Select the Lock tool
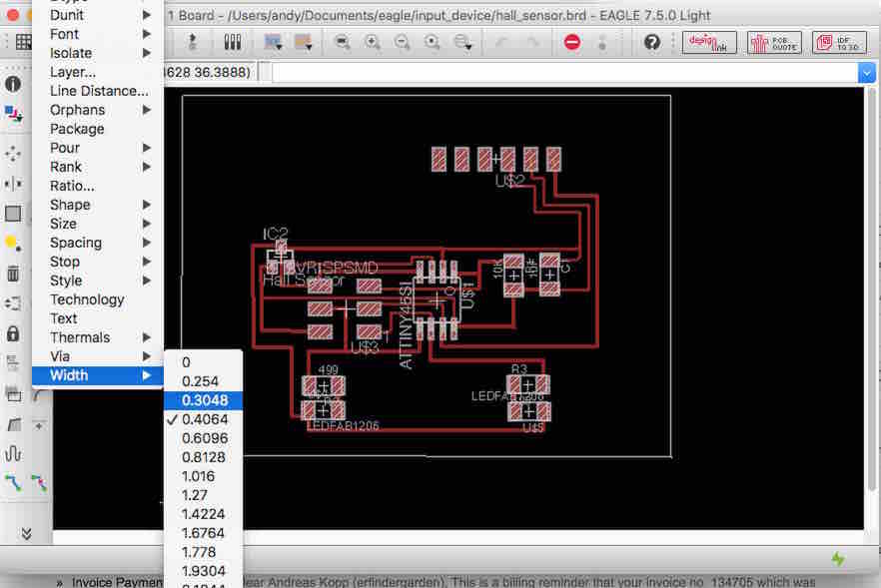 pyautogui.click(x=13, y=333)
